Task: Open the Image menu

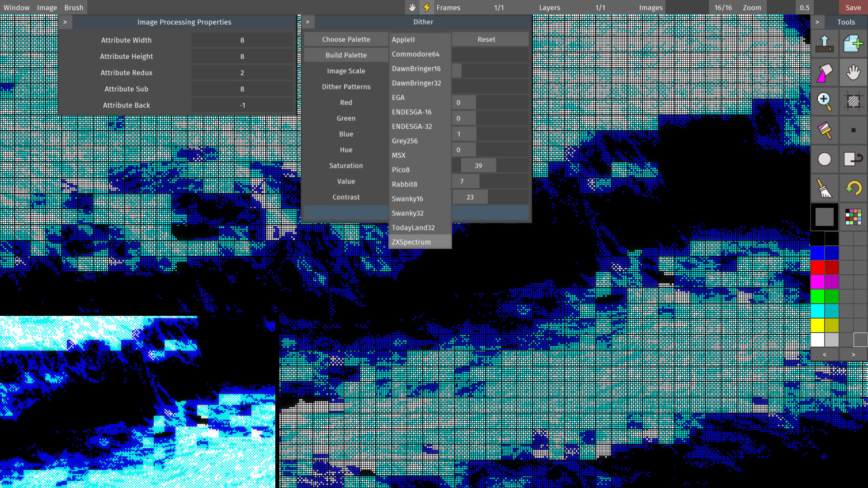Action: 47,7
